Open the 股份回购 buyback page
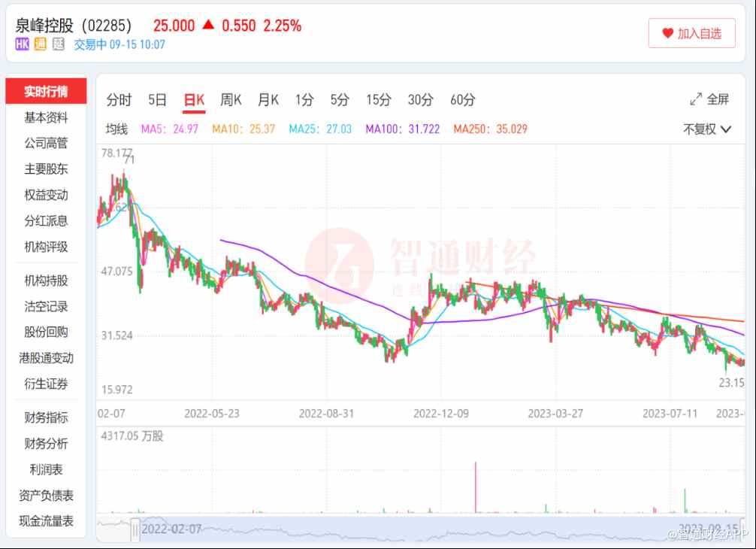 46,332
